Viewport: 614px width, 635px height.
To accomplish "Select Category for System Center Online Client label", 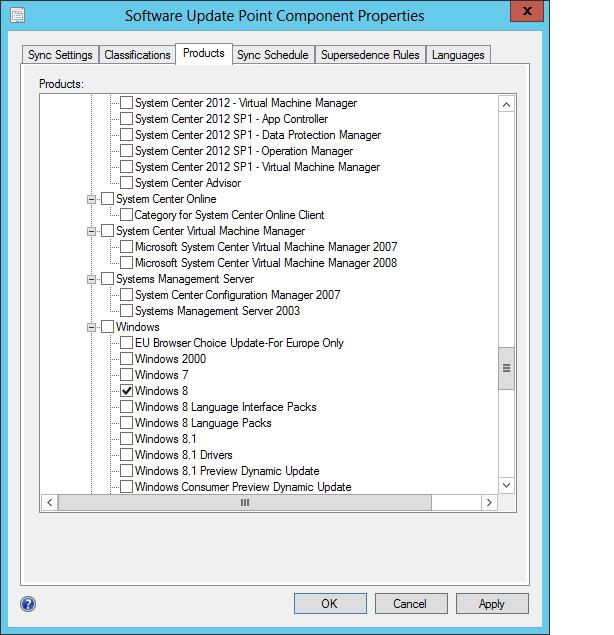I will point(229,215).
